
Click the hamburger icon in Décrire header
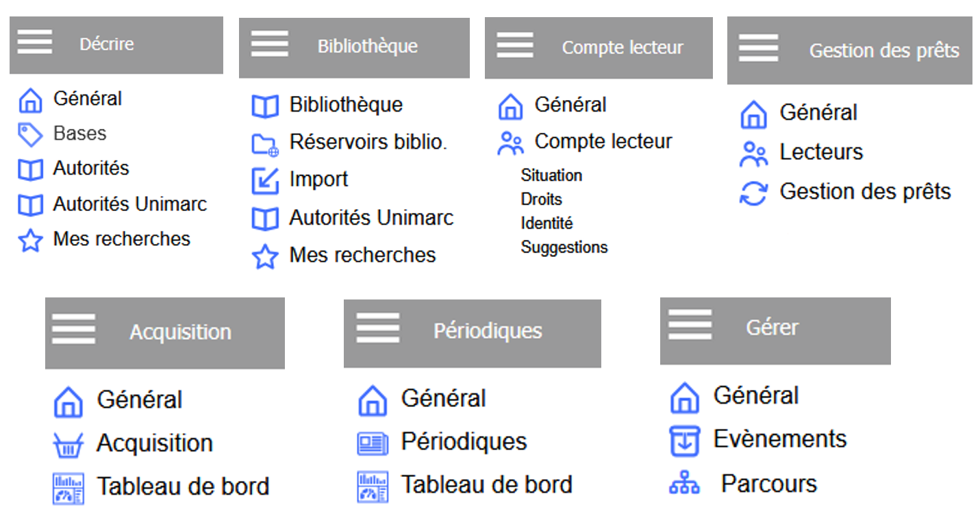(35, 42)
